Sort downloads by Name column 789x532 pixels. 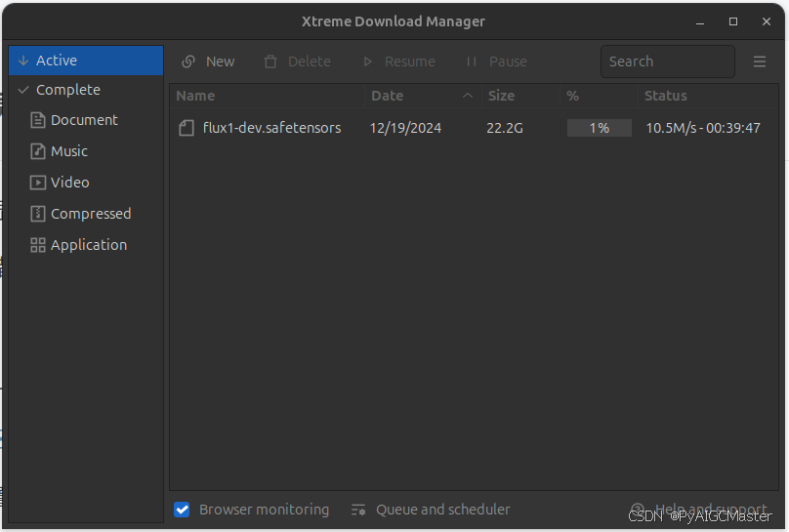click(267, 96)
